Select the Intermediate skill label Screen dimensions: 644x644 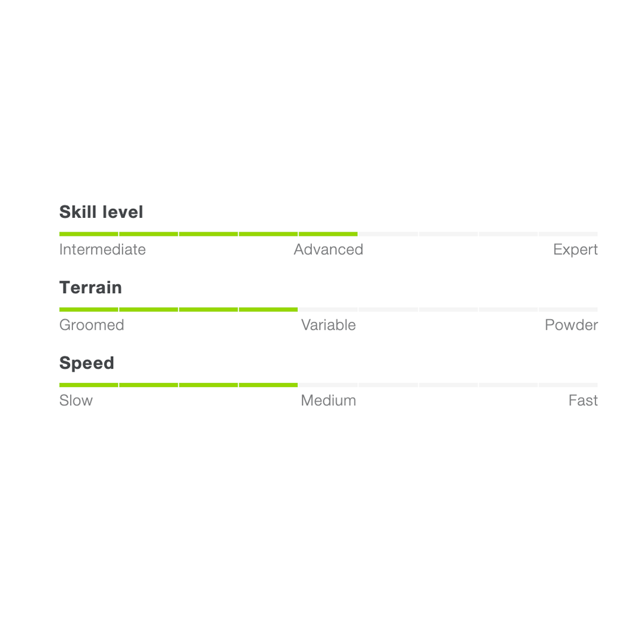[102, 250]
